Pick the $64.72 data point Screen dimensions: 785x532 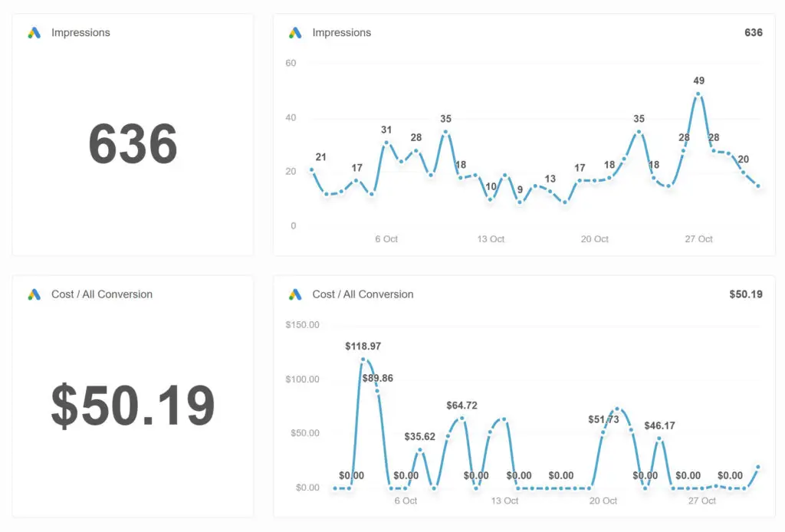point(462,419)
